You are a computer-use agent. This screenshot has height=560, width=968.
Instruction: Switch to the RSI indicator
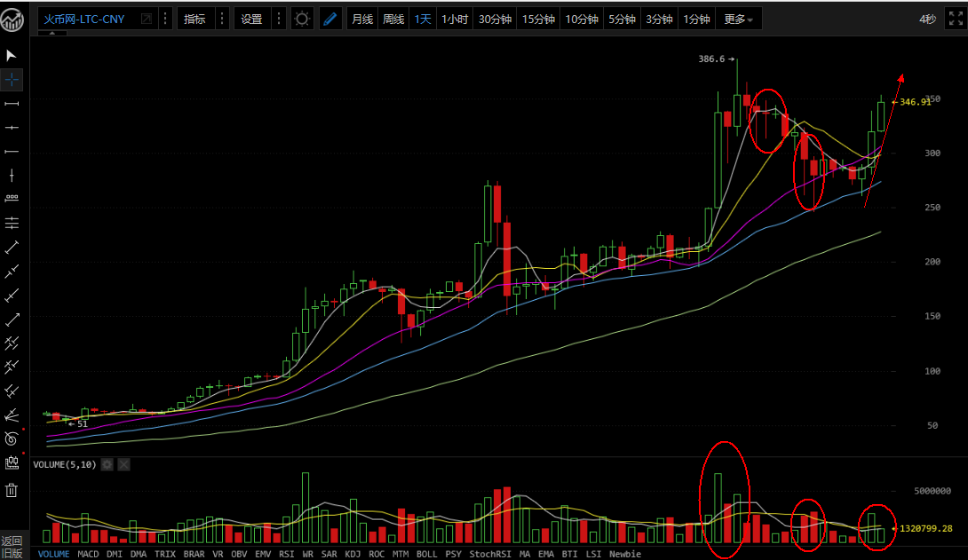pyautogui.click(x=287, y=554)
